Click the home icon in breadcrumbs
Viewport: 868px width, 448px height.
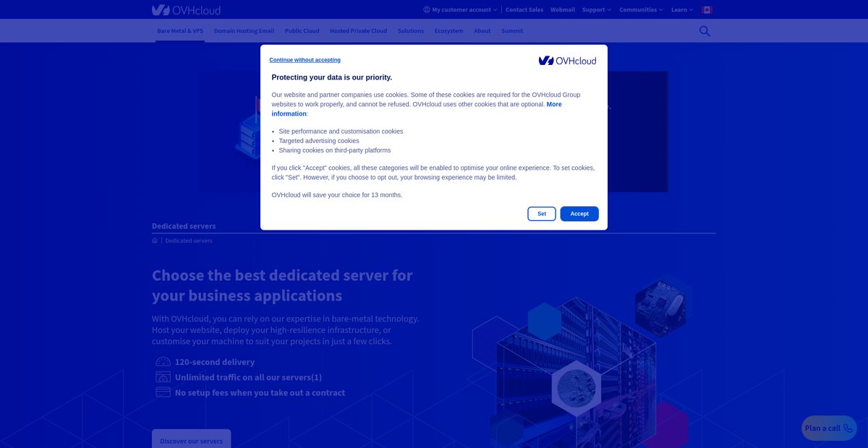pos(155,241)
